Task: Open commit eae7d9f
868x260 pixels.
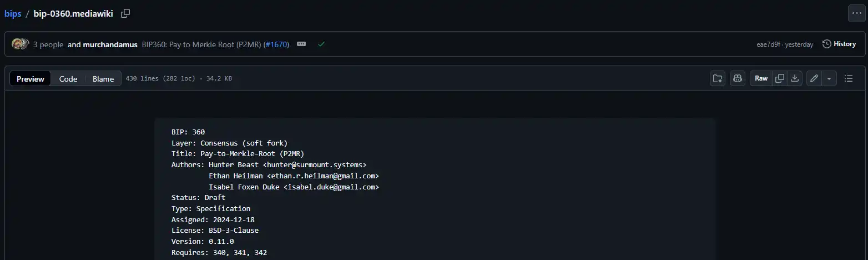Action: click(768, 44)
